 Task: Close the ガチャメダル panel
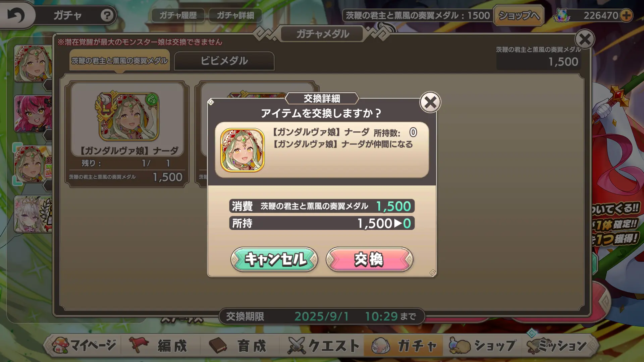click(585, 40)
